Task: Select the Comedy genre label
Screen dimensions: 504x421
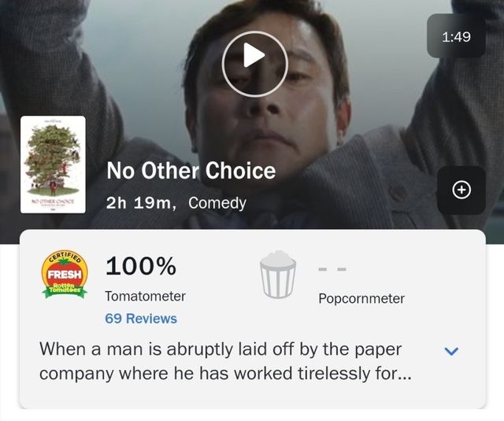Action: pos(217,203)
